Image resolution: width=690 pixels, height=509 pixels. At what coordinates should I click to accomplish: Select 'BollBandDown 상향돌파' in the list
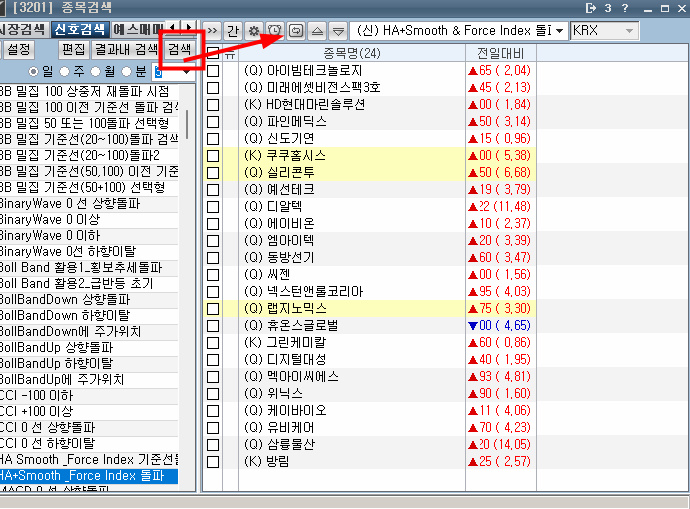click(x=89, y=300)
